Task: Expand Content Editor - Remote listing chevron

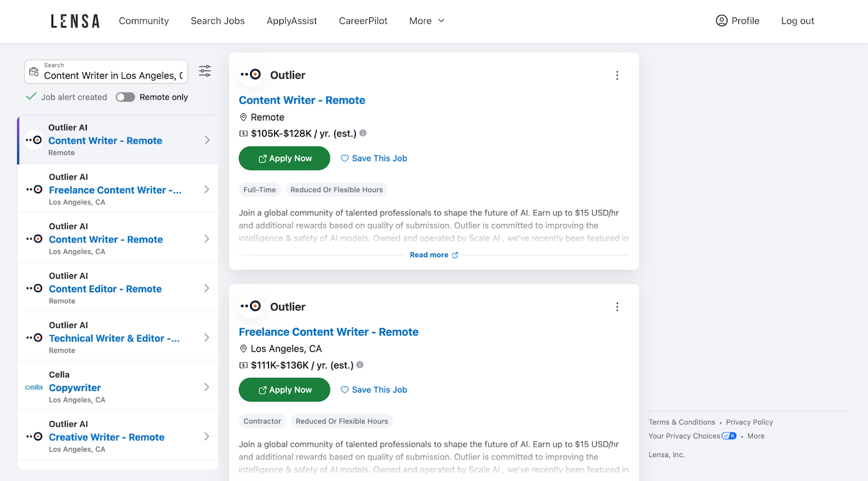Action: [x=207, y=288]
